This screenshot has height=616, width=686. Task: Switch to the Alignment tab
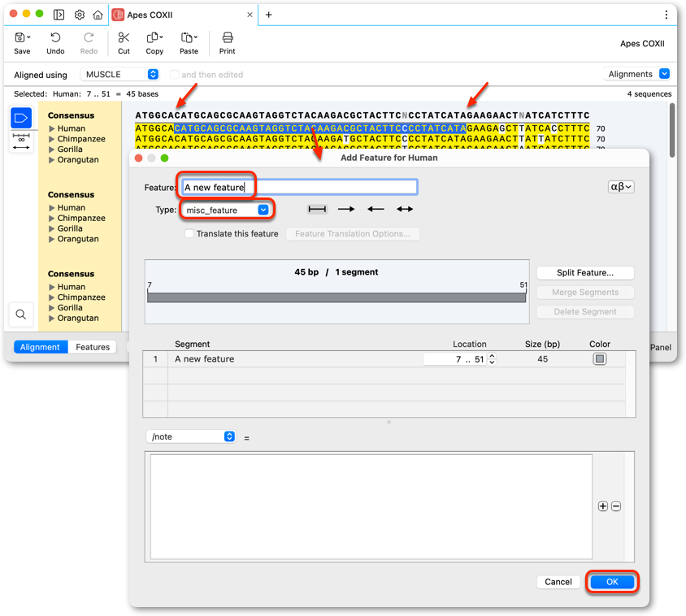point(41,347)
